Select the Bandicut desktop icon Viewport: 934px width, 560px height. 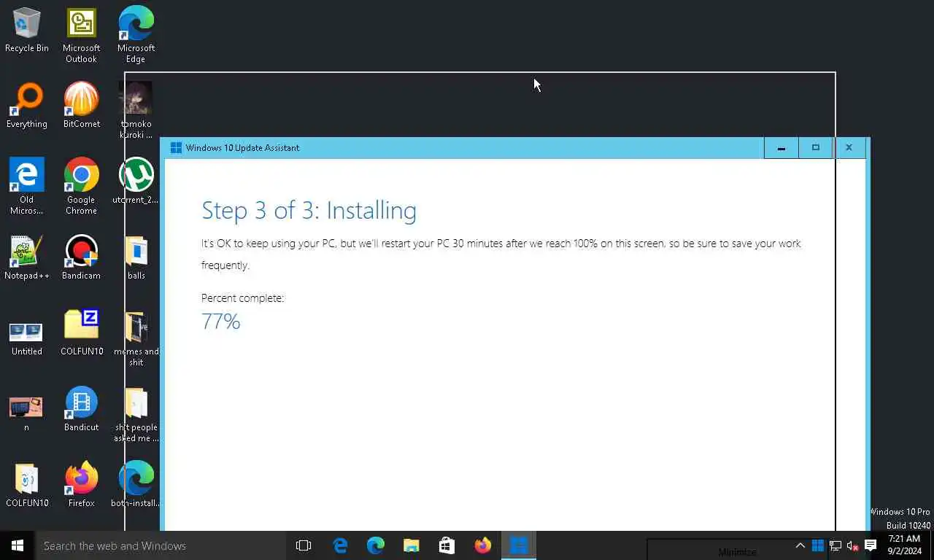[81, 410]
